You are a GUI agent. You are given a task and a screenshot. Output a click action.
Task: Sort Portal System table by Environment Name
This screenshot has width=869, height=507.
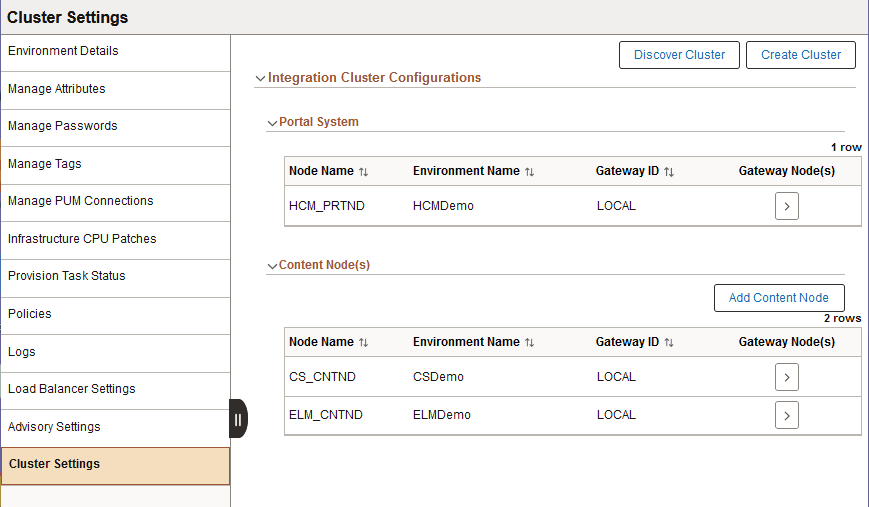(x=529, y=172)
